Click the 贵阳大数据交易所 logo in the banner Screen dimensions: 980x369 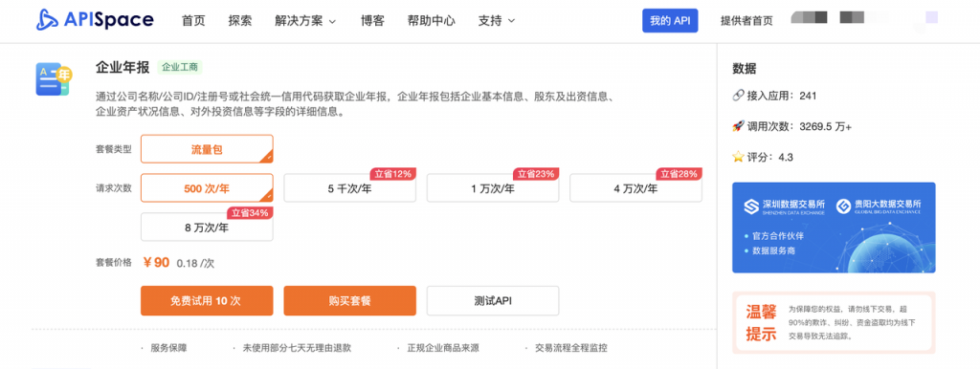879,207
